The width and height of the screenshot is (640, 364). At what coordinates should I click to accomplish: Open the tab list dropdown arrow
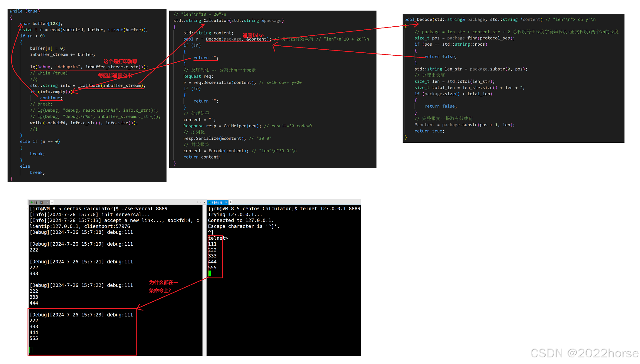205,202
